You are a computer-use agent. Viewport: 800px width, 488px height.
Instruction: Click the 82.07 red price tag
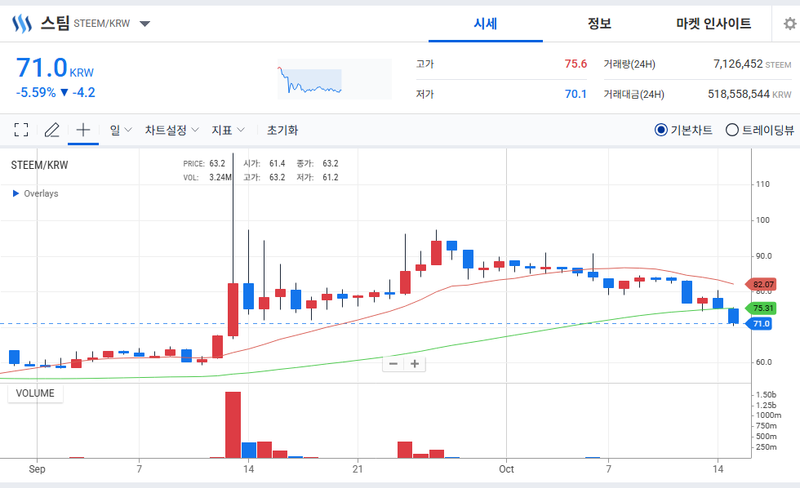click(x=762, y=284)
